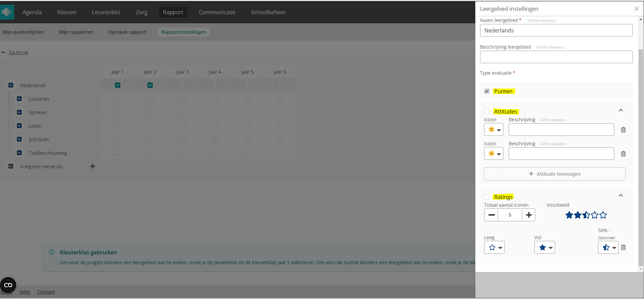The height and width of the screenshot is (299, 644).
Task: Open the accessibility widget in bottom corner
Action: (x=8, y=285)
